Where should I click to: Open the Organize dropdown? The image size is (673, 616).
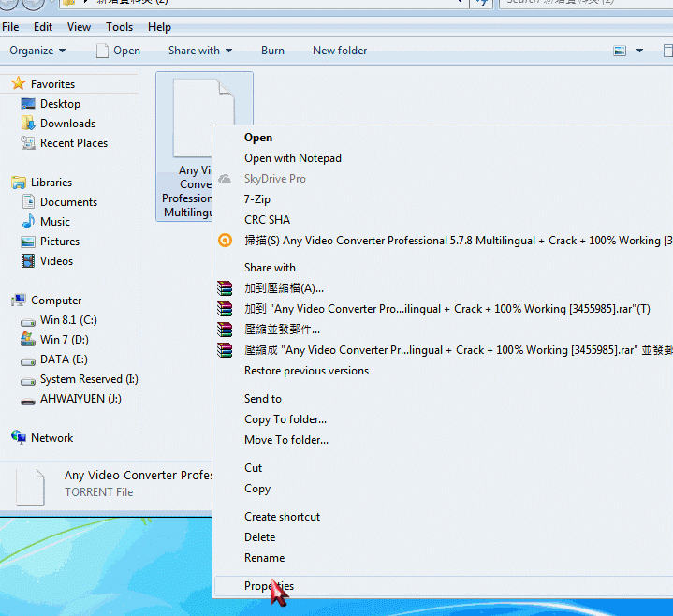[37, 51]
